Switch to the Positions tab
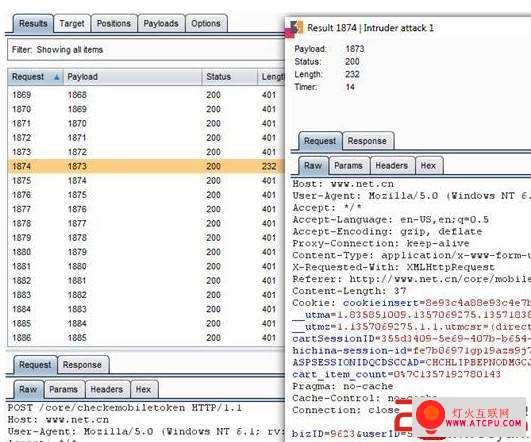Image resolution: width=531 pixels, height=442 pixels. tap(114, 24)
